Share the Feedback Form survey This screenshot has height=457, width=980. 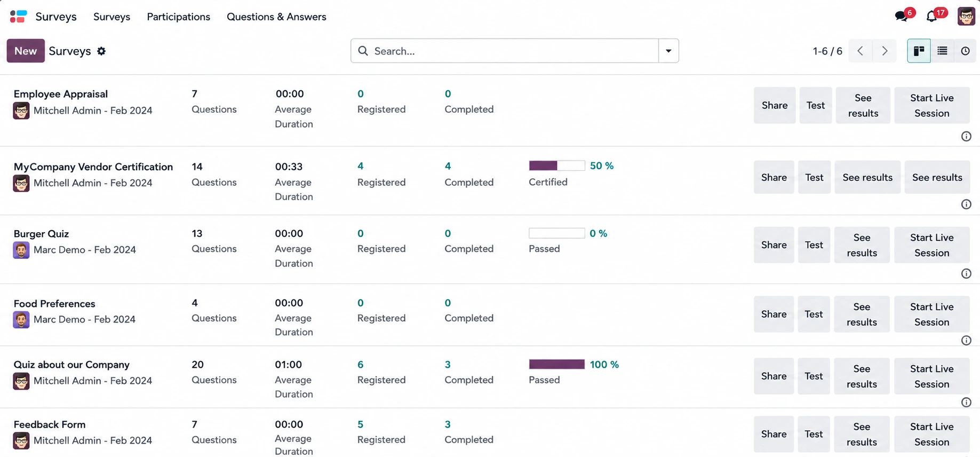pos(774,434)
